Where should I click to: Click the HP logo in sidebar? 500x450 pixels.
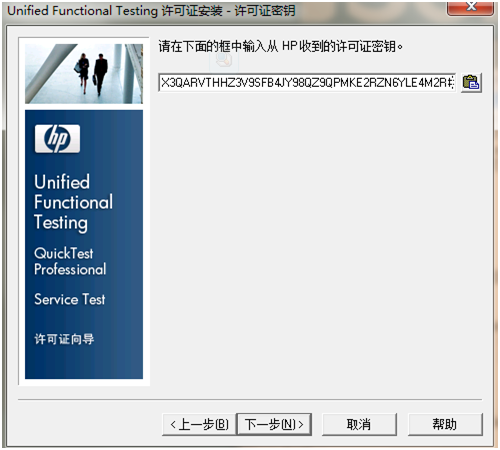tap(57, 139)
